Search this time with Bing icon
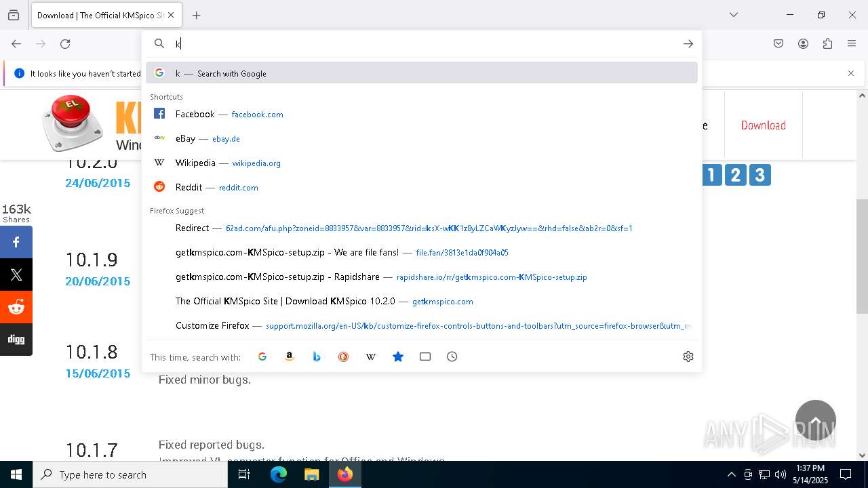This screenshot has width=868, height=488. 317,357
